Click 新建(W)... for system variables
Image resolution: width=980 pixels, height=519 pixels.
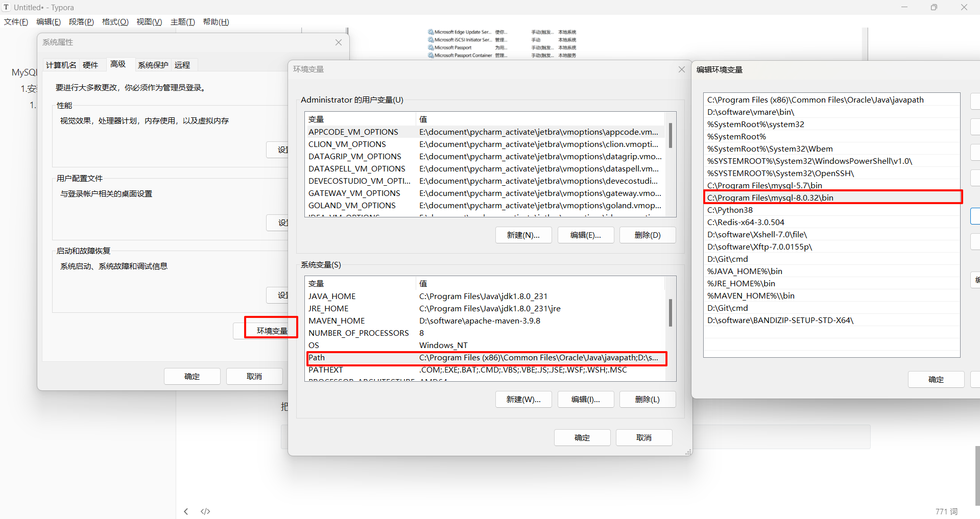coord(523,400)
